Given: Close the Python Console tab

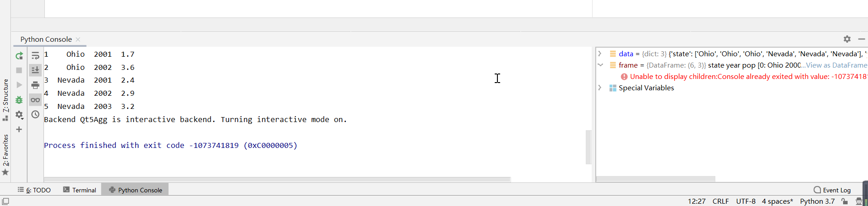Looking at the screenshot, I should point(78,39).
